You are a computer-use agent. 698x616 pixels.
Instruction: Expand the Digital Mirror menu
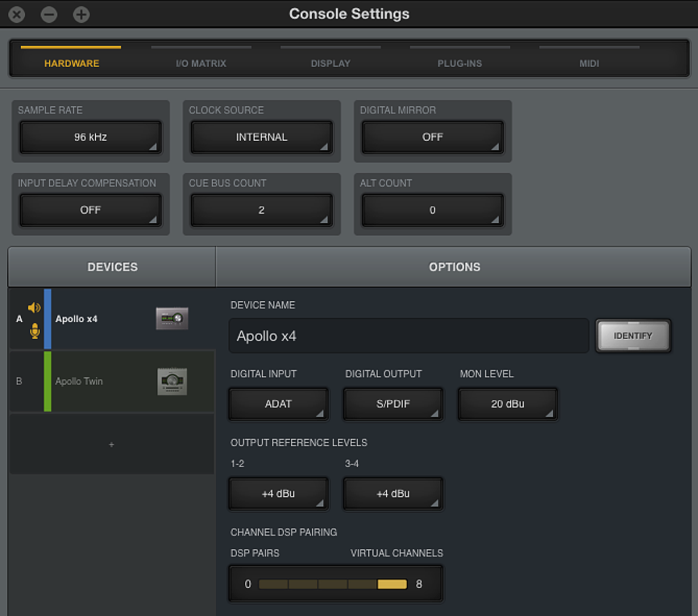coord(433,137)
